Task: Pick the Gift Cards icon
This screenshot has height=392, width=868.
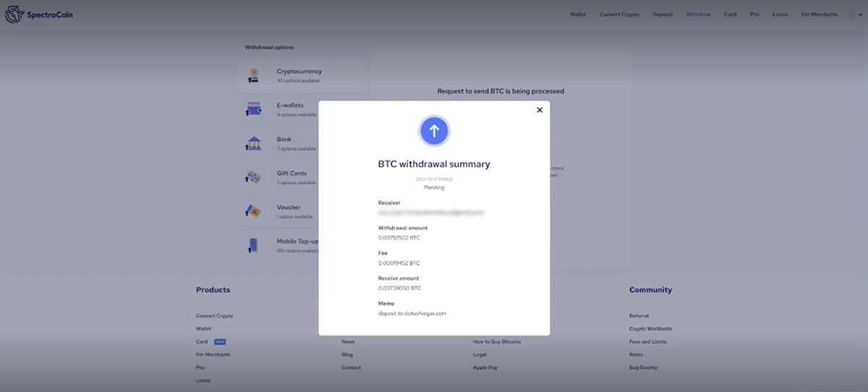Action: (x=254, y=177)
